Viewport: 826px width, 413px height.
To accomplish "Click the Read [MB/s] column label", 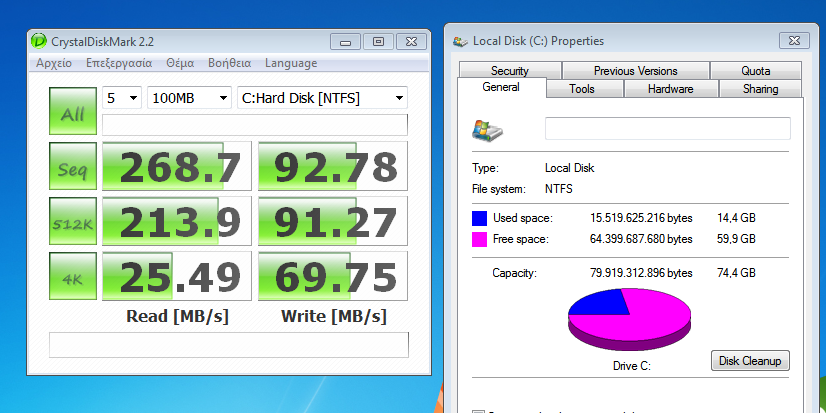I will pyautogui.click(x=178, y=317).
